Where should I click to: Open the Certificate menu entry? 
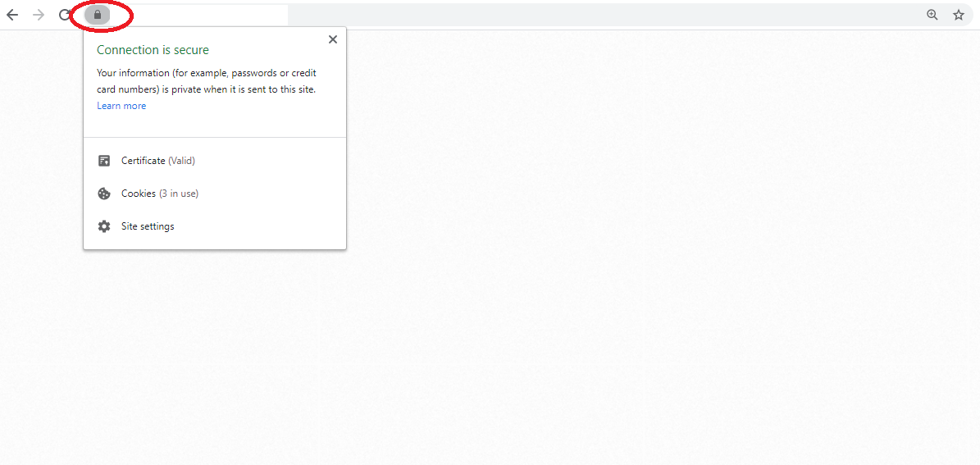144,161
